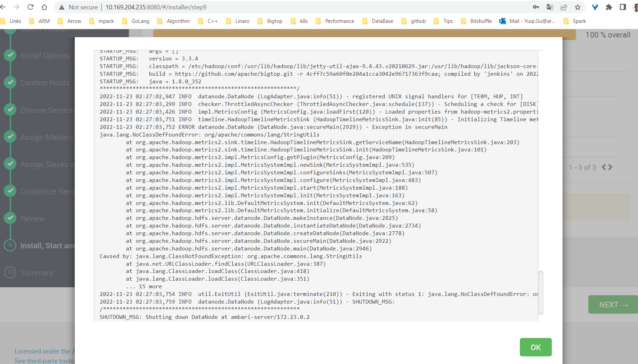The width and height of the screenshot is (638, 364).
Task: Open the DataBase bookmark folder
Action: click(x=378, y=21)
